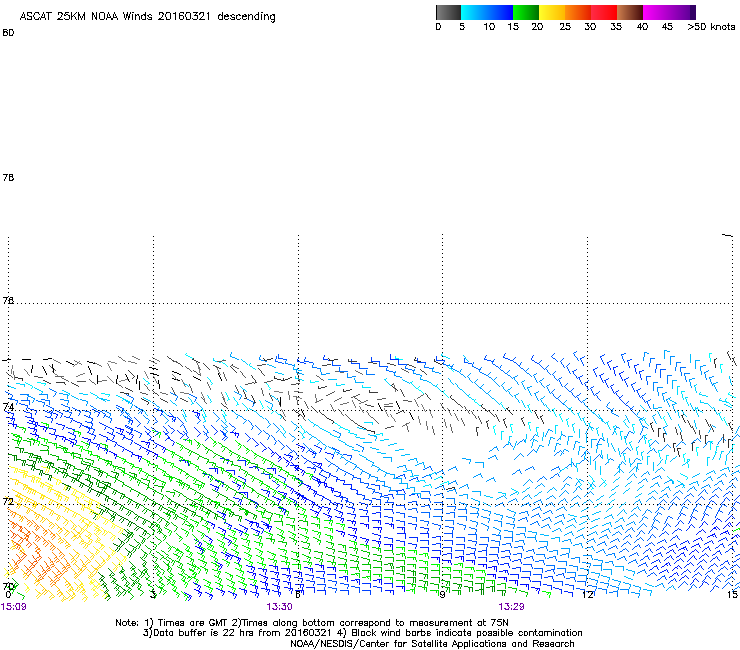This screenshot has height=650, width=740.
Task: Click the 70 latitude axis label
Action: (x=8, y=587)
